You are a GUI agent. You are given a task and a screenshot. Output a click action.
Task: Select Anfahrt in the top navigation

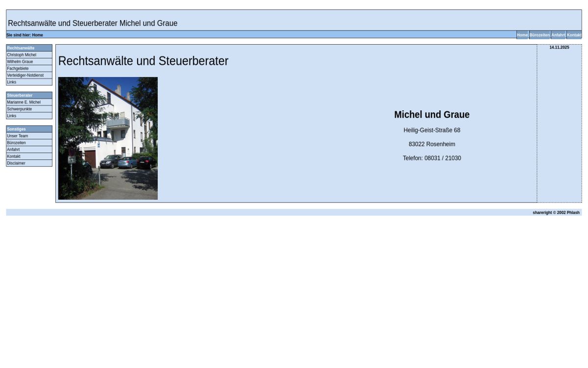[558, 35]
